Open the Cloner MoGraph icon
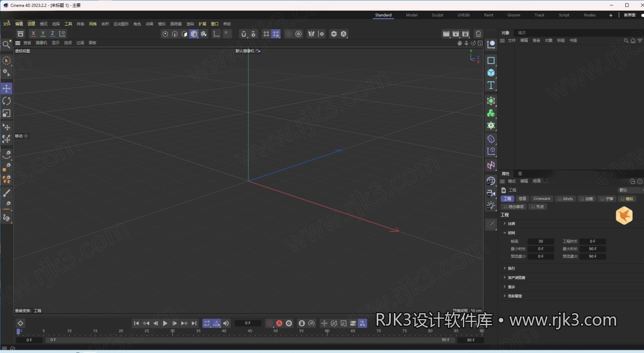 click(x=491, y=113)
